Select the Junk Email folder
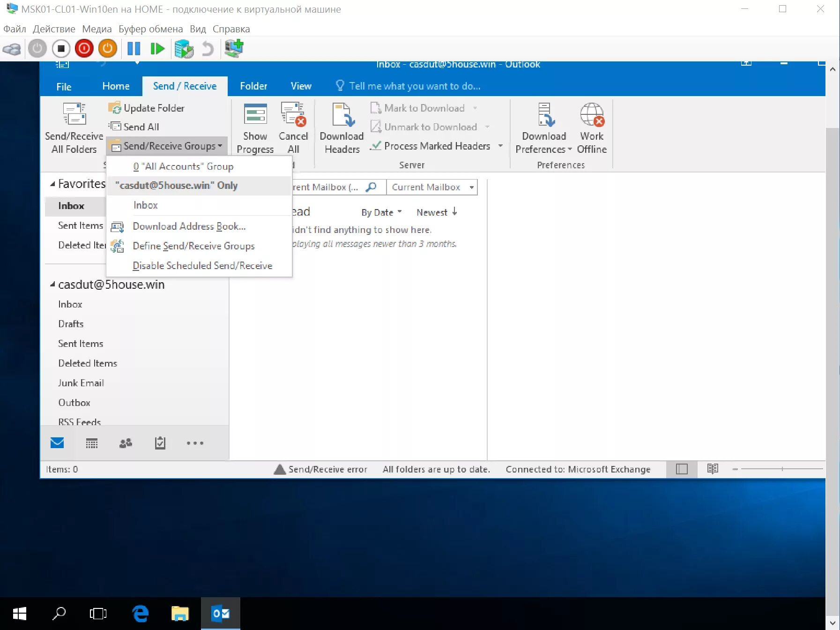This screenshot has height=630, width=840. [81, 383]
